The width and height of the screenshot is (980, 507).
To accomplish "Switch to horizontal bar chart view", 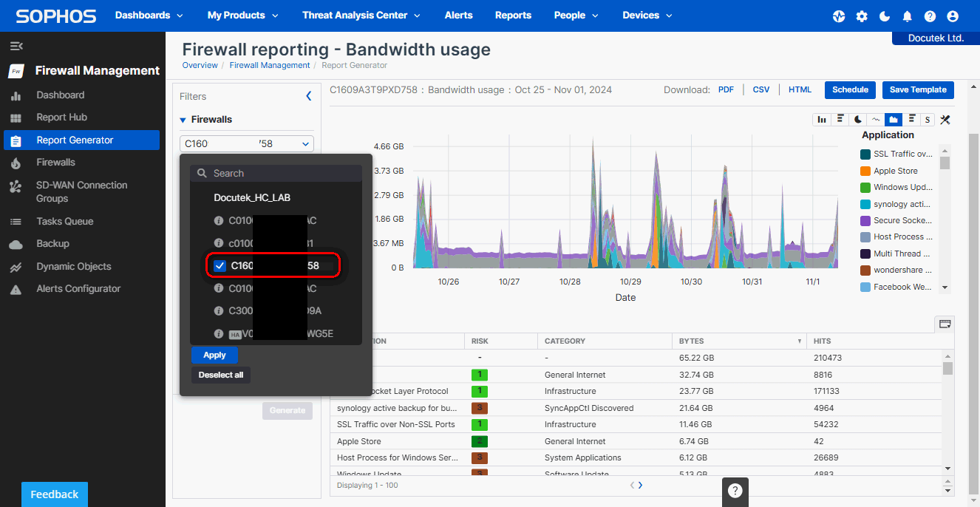I will click(840, 120).
